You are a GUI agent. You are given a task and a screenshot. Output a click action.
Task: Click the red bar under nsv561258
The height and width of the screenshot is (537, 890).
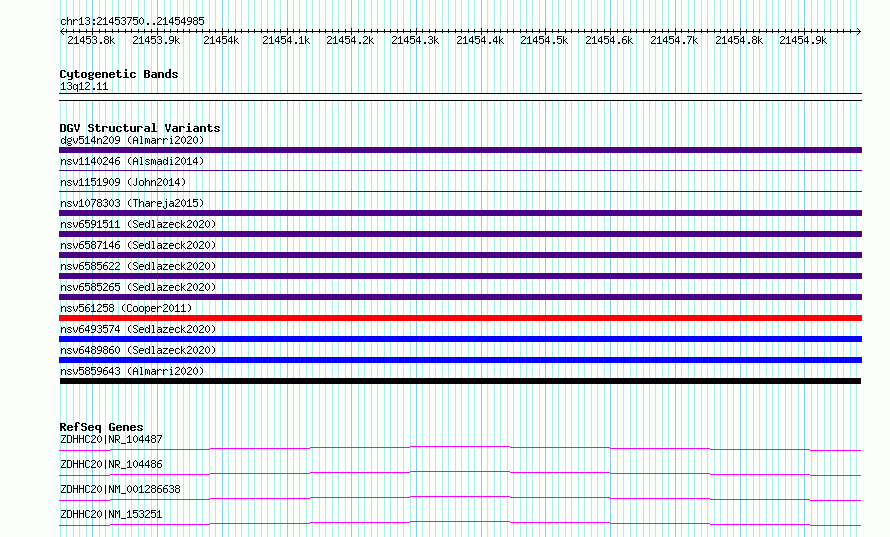tap(460, 318)
